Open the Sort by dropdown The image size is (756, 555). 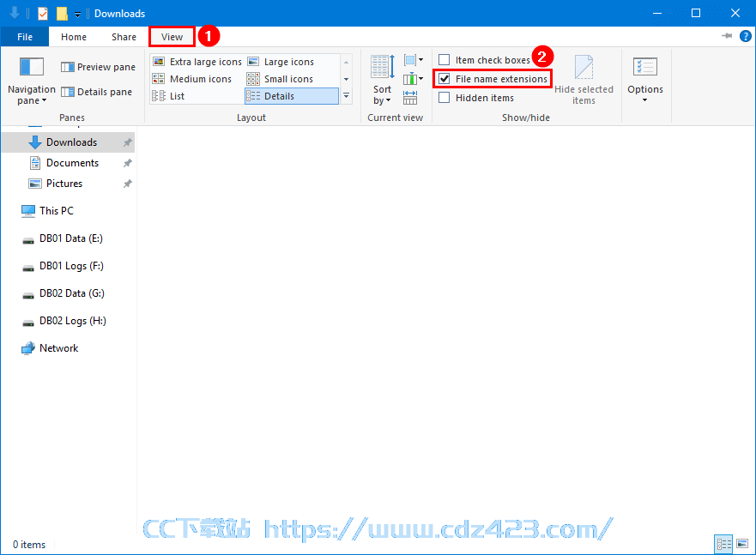coord(383,81)
